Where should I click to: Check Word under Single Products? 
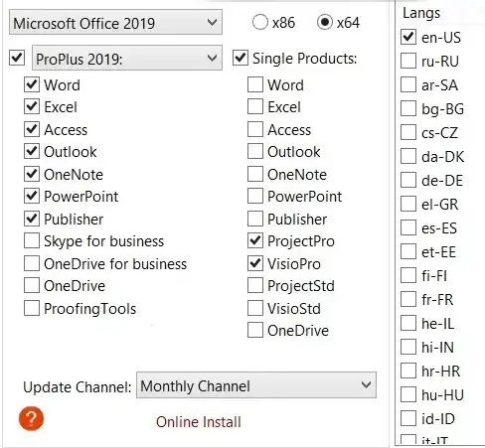[x=255, y=84]
